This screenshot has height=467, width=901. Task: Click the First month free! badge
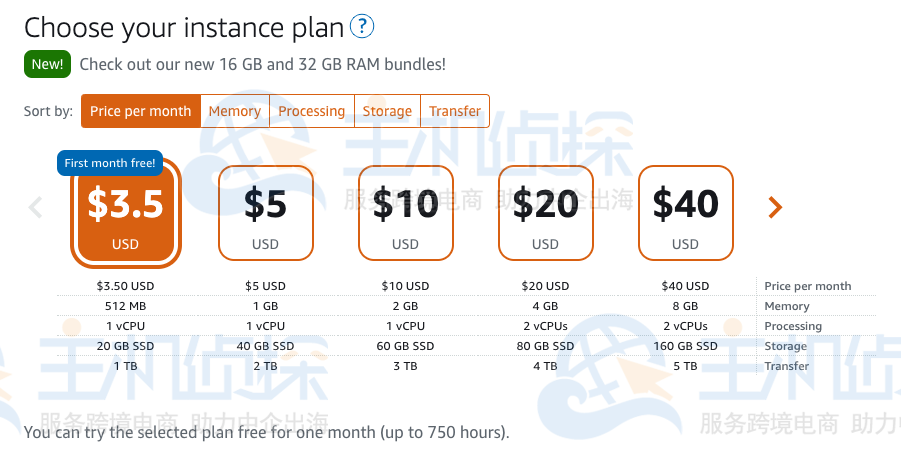tap(110, 163)
